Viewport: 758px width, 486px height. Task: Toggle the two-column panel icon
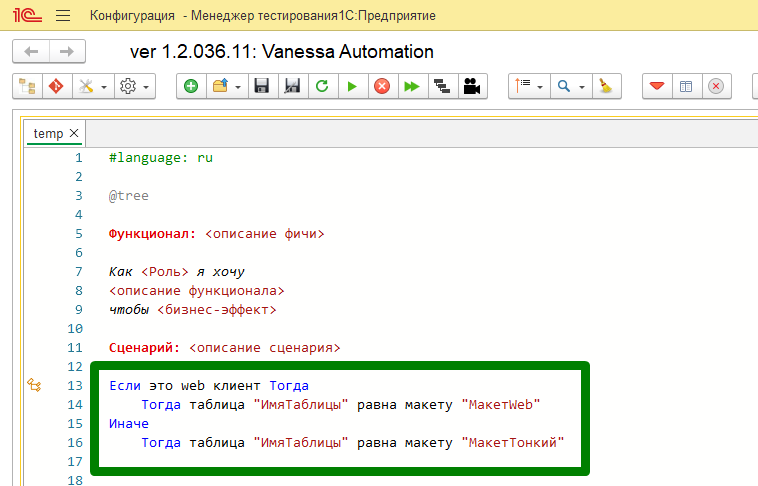686,87
